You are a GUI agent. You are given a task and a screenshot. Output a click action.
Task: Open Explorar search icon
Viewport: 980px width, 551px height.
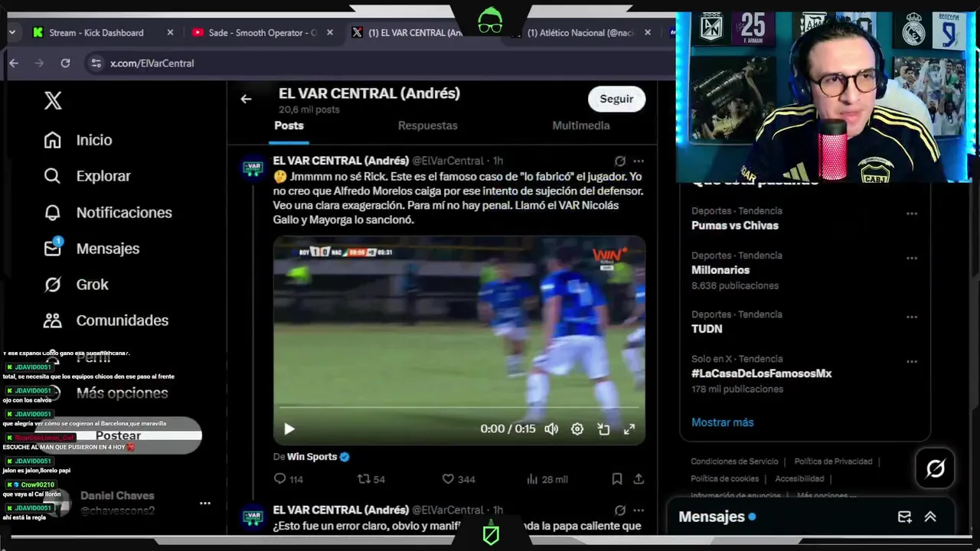(x=52, y=176)
